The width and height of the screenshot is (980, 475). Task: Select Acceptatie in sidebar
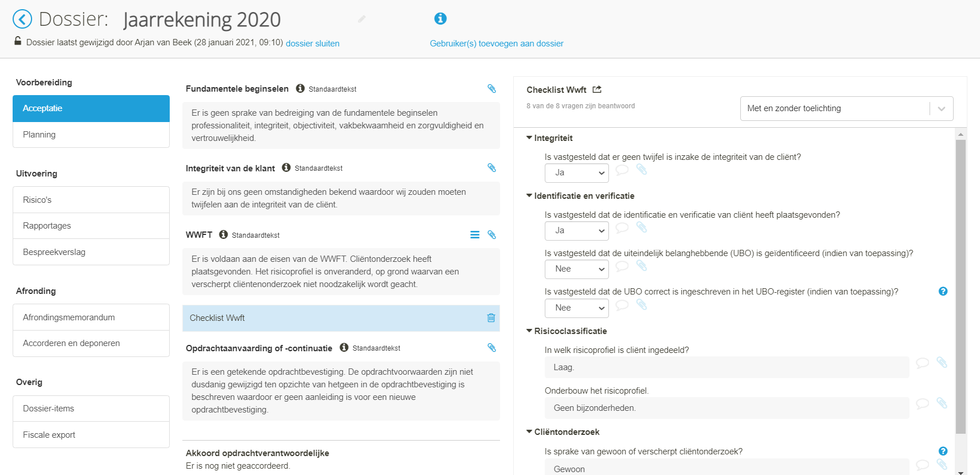(91, 108)
